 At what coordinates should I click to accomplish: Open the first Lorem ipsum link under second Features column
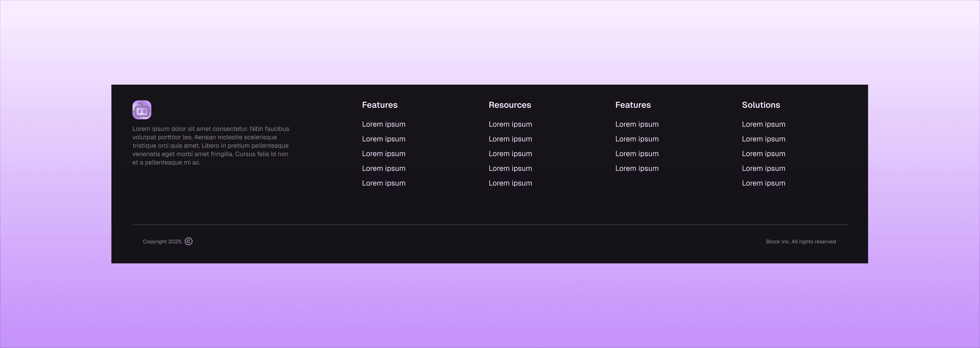pyautogui.click(x=637, y=124)
